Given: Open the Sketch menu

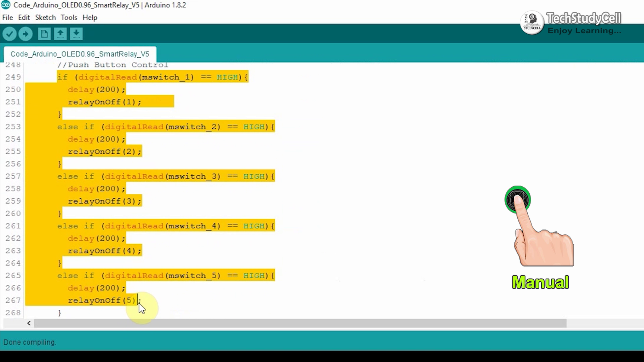Looking at the screenshot, I should coord(45,17).
